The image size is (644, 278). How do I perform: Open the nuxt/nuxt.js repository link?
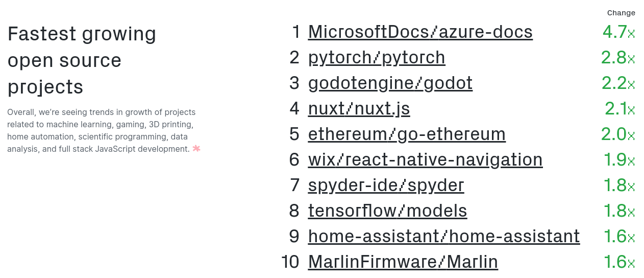(x=359, y=108)
